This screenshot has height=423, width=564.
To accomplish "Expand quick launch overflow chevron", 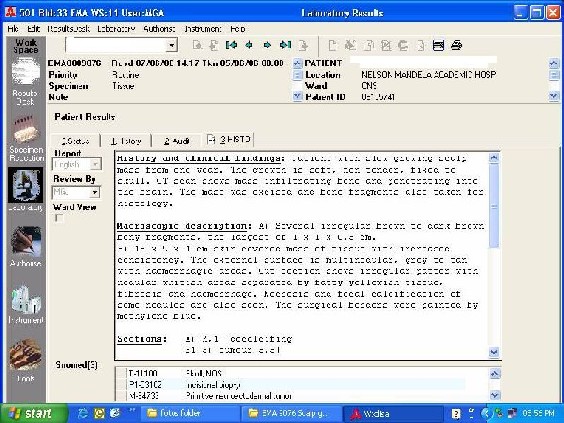I will pos(132,410).
